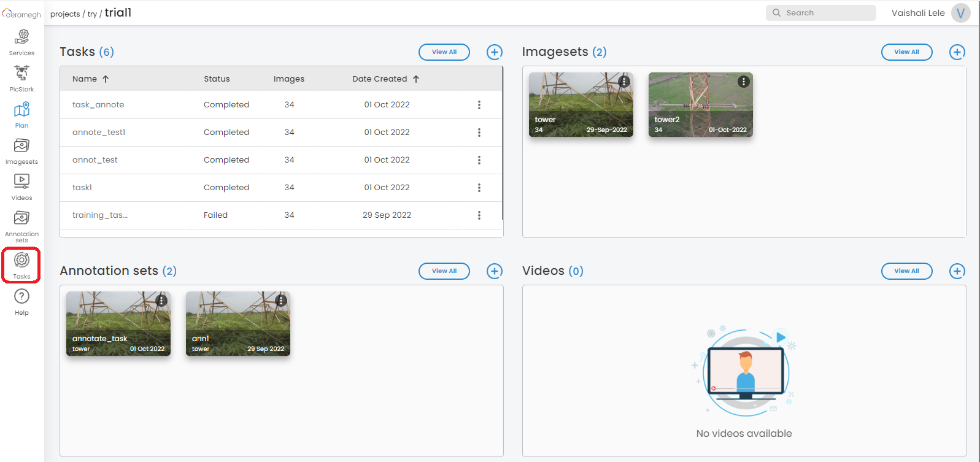The width and height of the screenshot is (980, 462).
Task: Open the Videos sidebar section
Action: coord(21,188)
